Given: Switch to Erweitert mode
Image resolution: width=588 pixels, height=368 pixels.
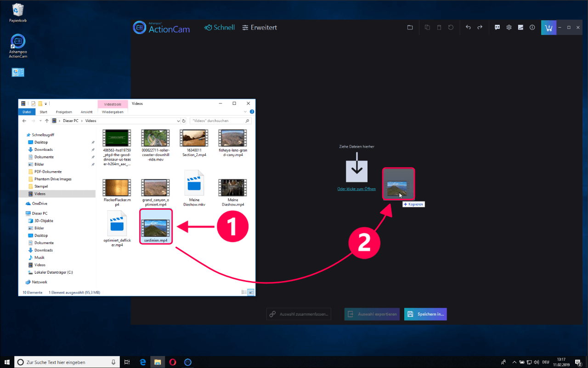Looking at the screenshot, I should tap(260, 28).
